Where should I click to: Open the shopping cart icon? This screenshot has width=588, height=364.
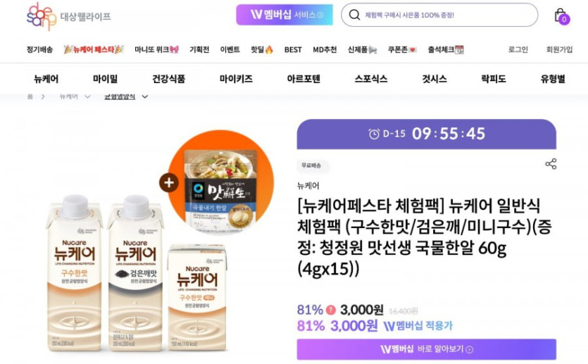point(561,16)
